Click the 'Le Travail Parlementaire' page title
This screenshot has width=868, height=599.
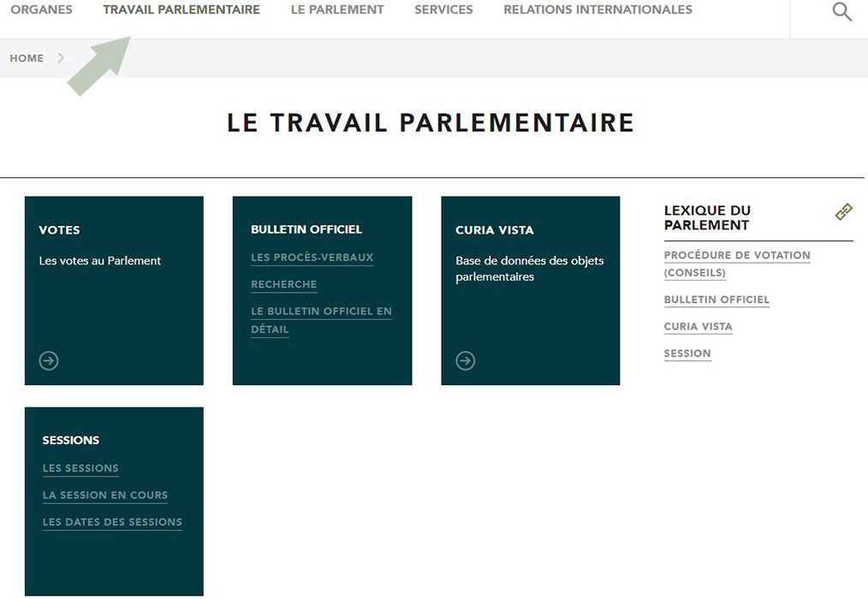tap(431, 122)
